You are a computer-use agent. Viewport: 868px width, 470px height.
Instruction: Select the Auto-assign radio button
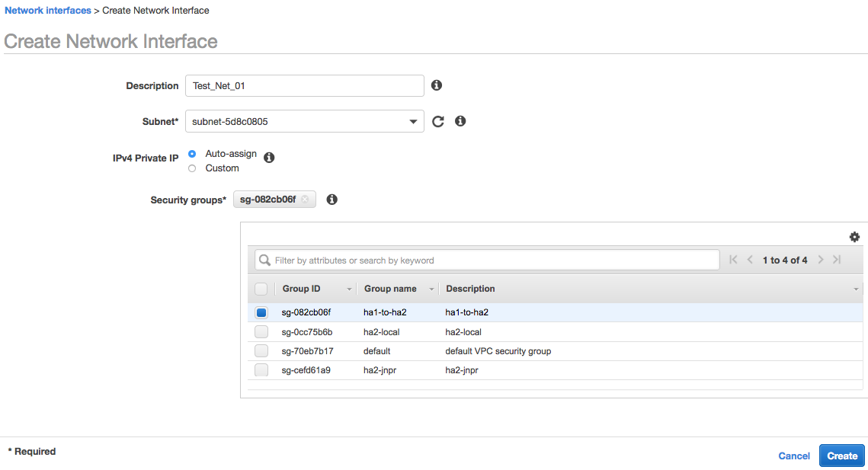click(192, 154)
